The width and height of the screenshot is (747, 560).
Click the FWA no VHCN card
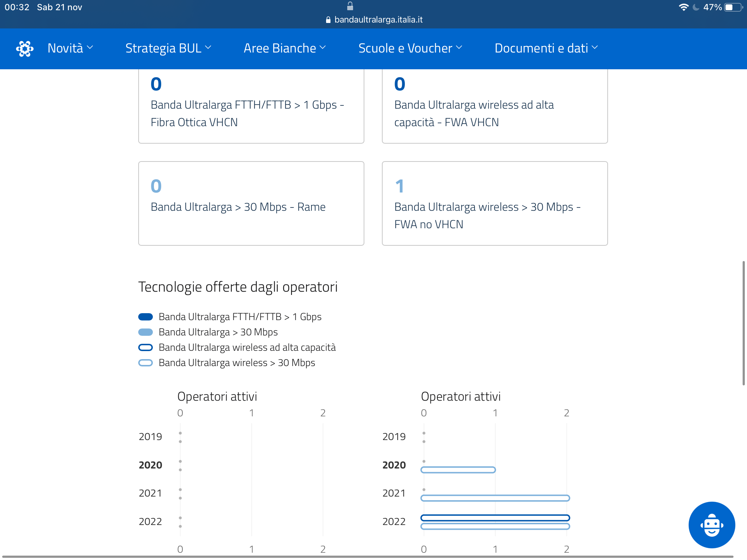(x=495, y=203)
